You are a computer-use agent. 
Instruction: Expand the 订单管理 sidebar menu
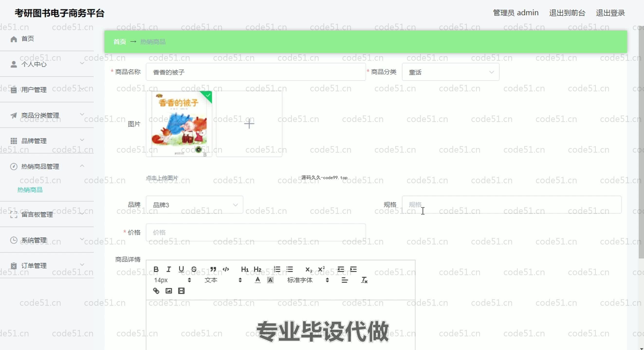47,266
